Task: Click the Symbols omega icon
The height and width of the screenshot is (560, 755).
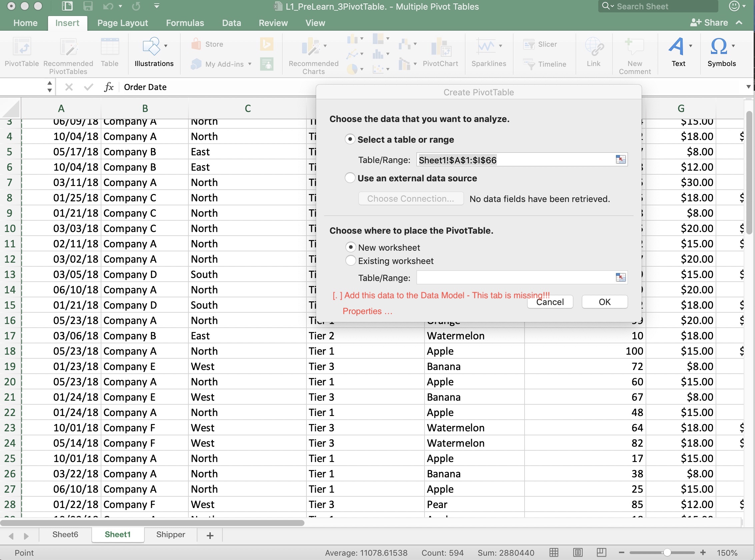Action: pyautogui.click(x=718, y=46)
